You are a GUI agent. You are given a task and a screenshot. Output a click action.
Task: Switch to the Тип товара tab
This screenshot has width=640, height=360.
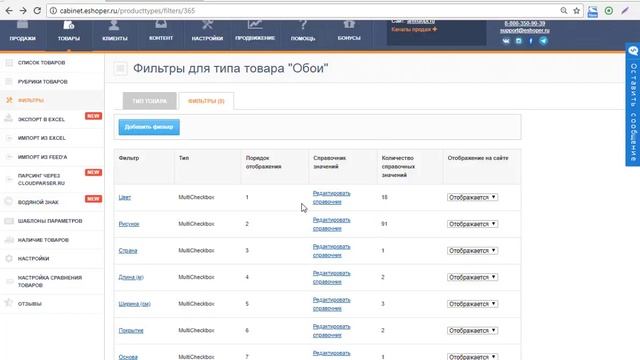149,101
